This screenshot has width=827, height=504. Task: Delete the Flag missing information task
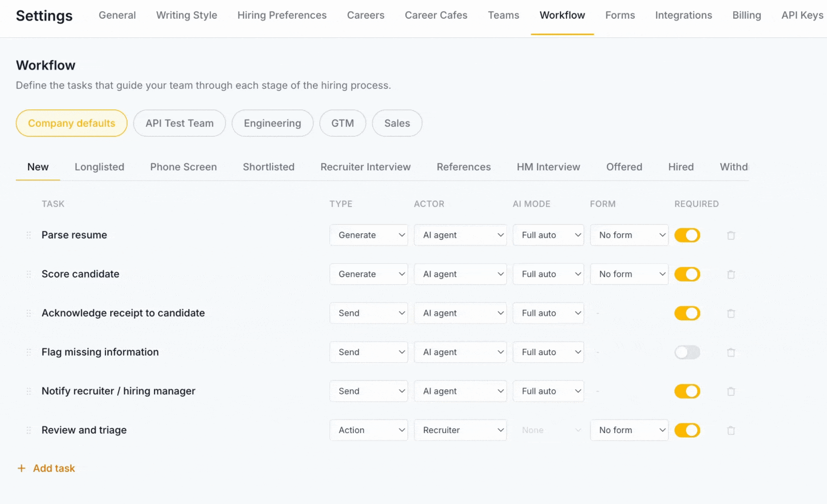(730, 352)
